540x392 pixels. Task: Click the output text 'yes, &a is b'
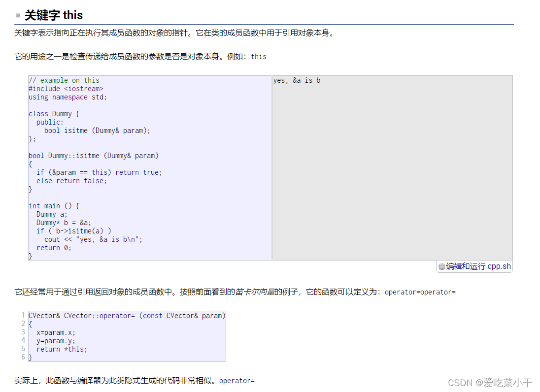click(x=297, y=81)
